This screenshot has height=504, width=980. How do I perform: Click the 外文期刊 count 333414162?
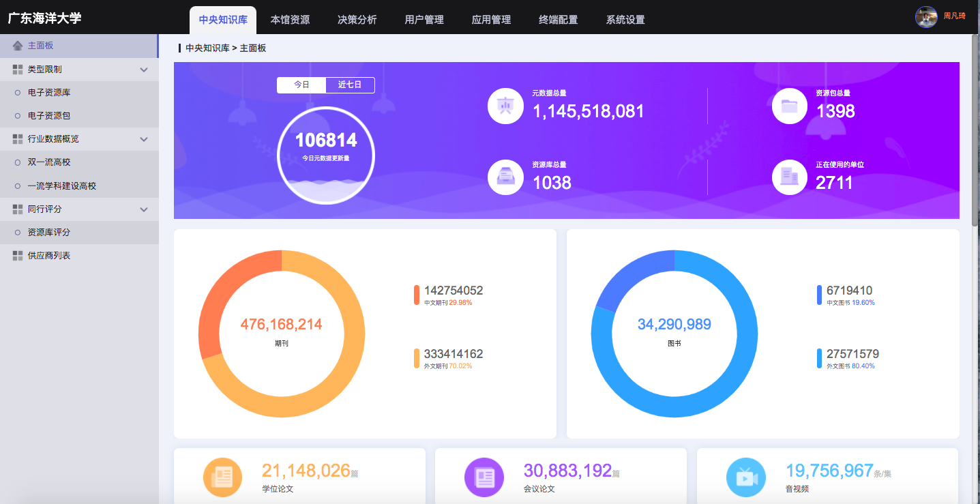pos(454,355)
